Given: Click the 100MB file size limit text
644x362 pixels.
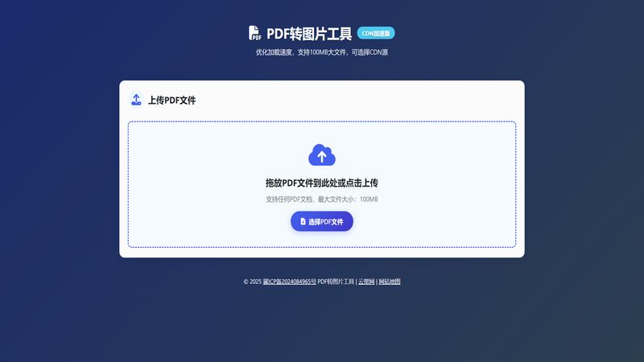Looking at the screenshot, I should pos(369,200).
